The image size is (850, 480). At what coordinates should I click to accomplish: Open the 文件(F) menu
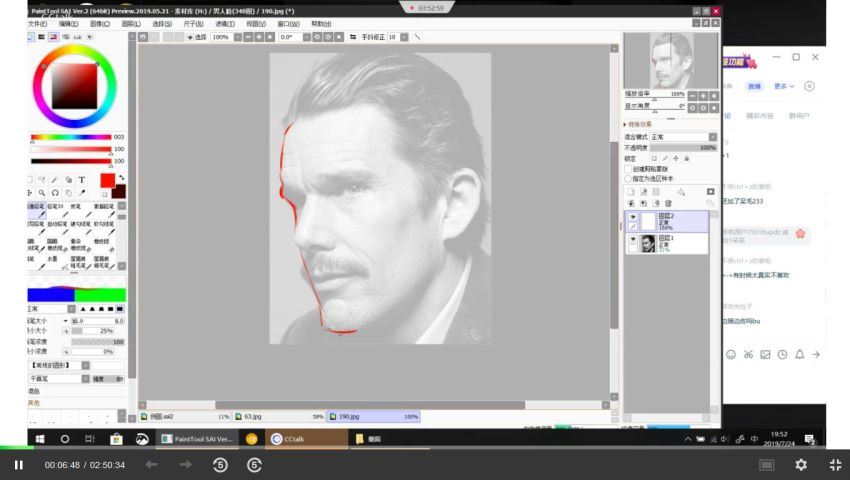[x=37, y=24]
